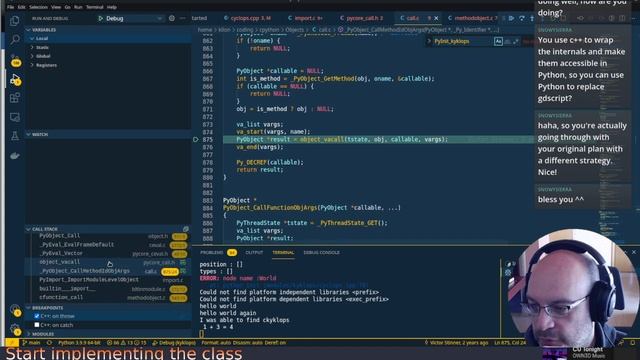
Task: Toggle Match Case in find widget
Action: click(x=498, y=41)
